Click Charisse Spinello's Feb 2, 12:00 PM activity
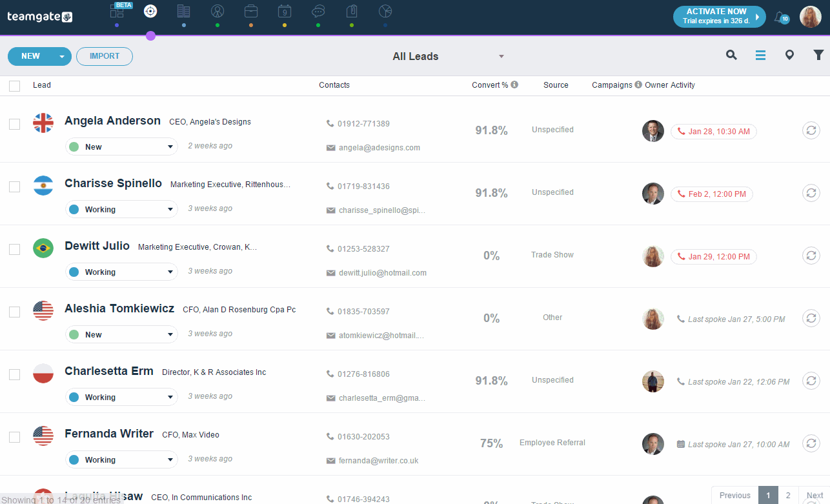830x504 pixels. coord(712,194)
